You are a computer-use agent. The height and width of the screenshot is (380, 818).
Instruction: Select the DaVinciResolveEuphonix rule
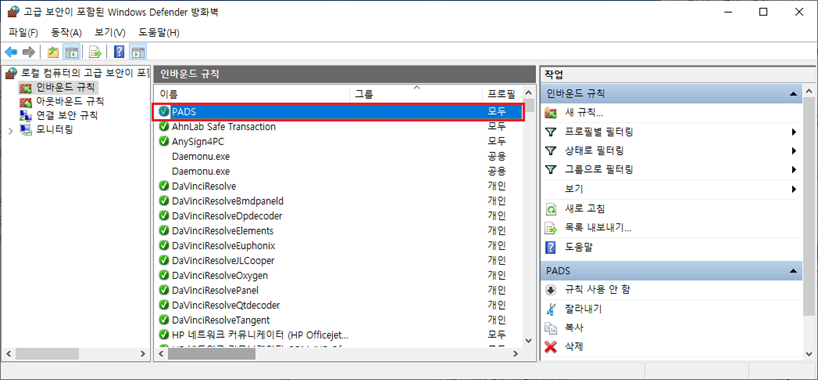click(x=338, y=245)
